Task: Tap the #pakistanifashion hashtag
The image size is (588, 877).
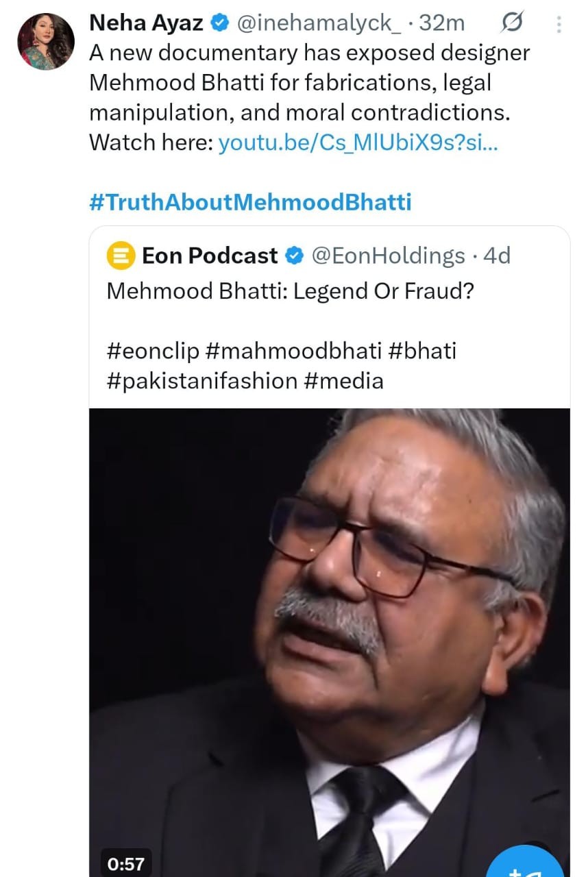Action: click(x=202, y=380)
